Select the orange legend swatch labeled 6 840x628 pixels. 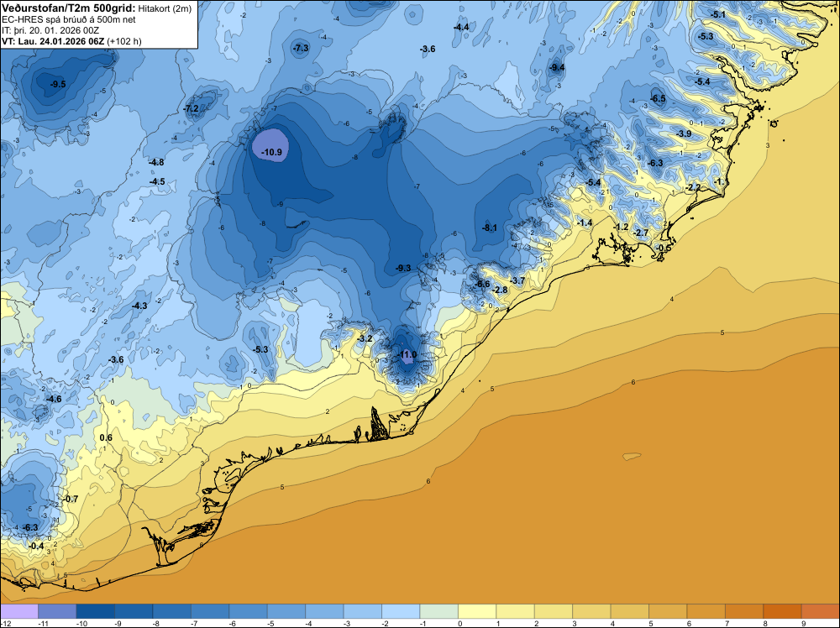706,611
